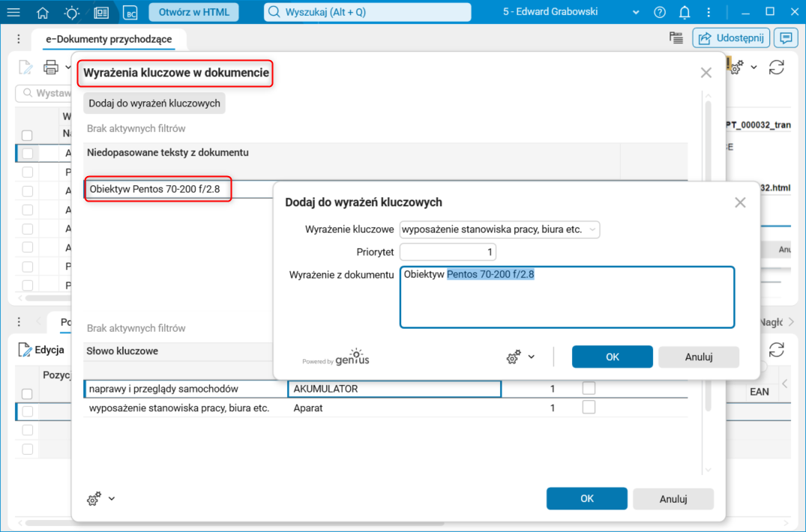The width and height of the screenshot is (806, 532).
Task: Click the BC icon in top bar
Action: tap(130, 13)
